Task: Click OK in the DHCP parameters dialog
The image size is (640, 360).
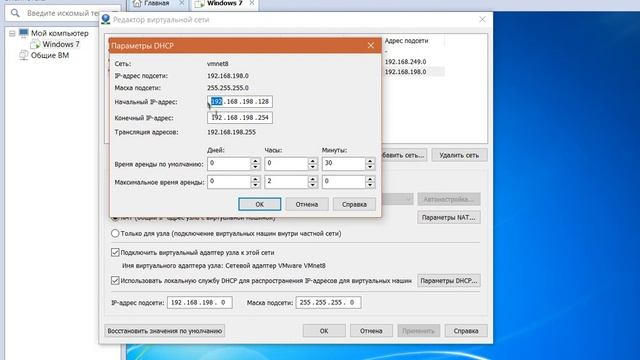Action: [260, 204]
